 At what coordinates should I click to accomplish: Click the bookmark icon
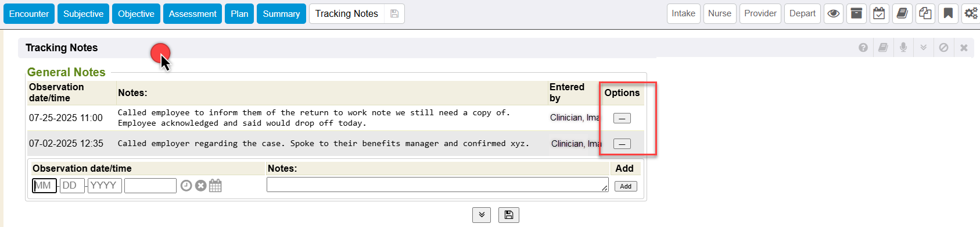[948, 13]
